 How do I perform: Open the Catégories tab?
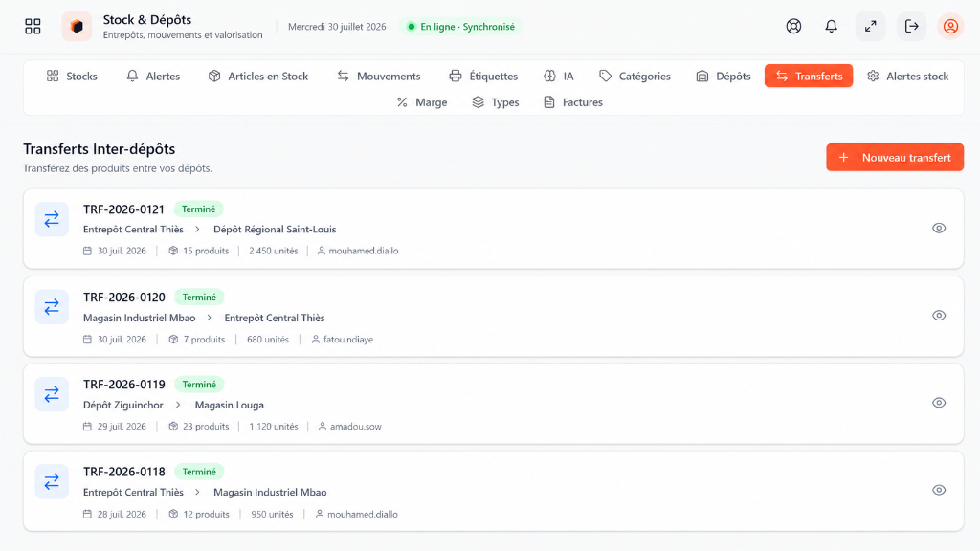pyautogui.click(x=635, y=77)
